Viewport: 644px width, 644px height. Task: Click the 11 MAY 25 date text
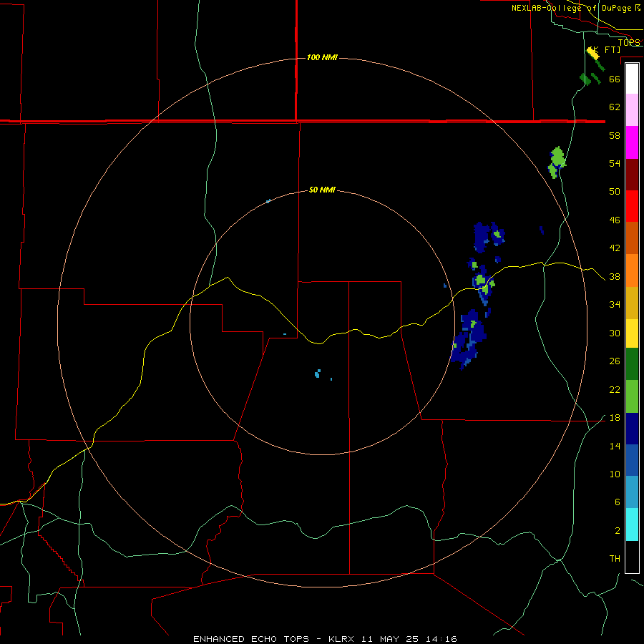[390, 639]
